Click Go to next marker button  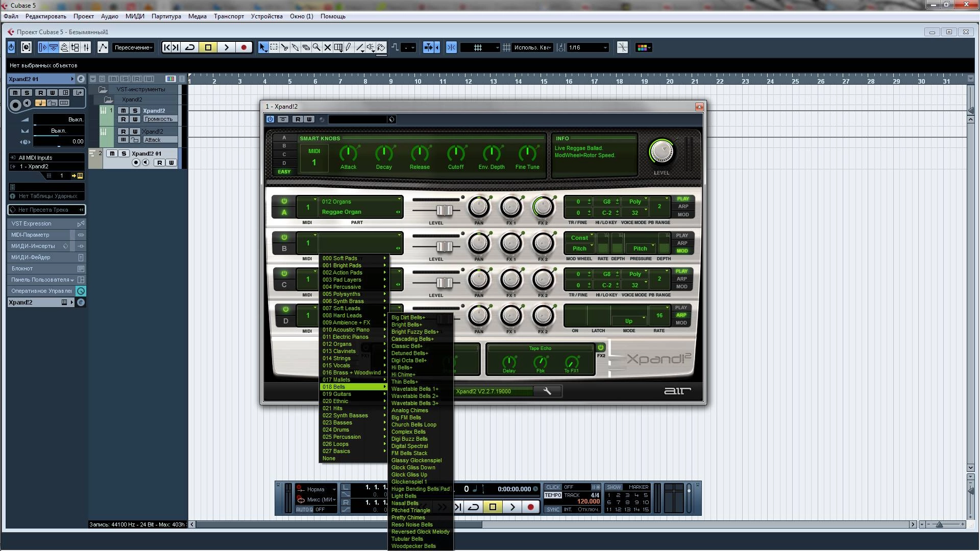pyautogui.click(x=176, y=47)
